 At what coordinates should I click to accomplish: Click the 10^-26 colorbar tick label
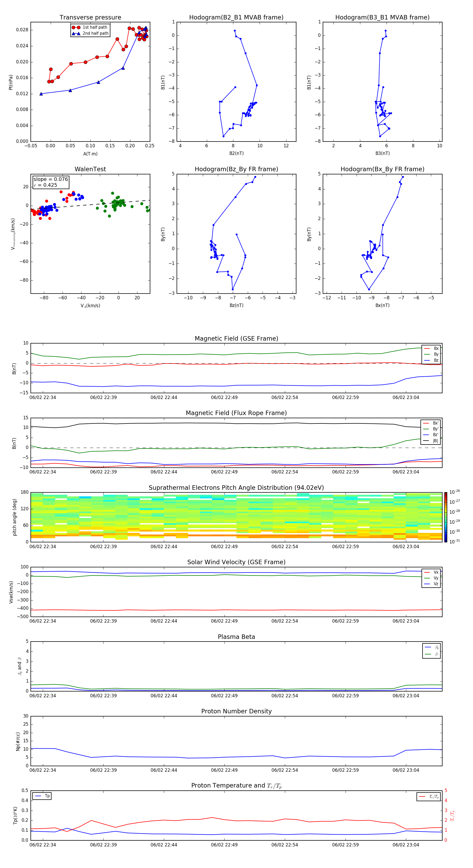point(455,492)
